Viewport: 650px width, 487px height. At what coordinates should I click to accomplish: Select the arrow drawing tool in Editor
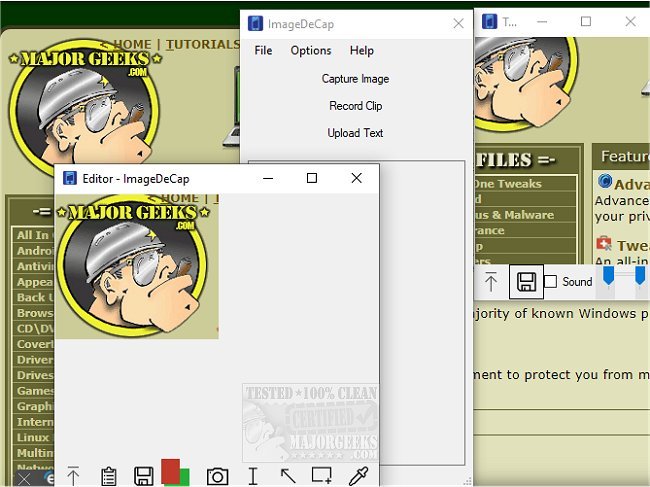(288, 476)
